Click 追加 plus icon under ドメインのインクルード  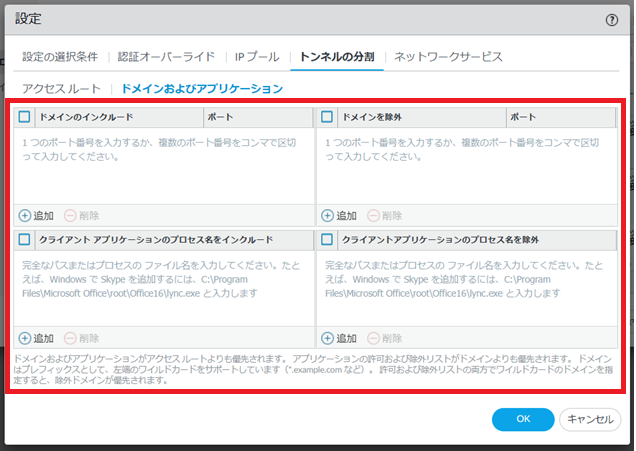pyautogui.click(x=26, y=215)
